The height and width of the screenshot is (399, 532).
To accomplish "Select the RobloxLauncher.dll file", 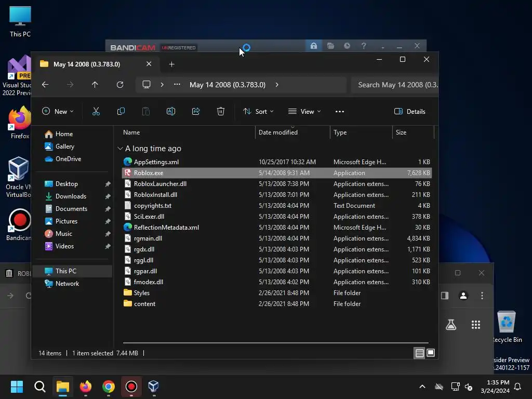I will point(276,183).
